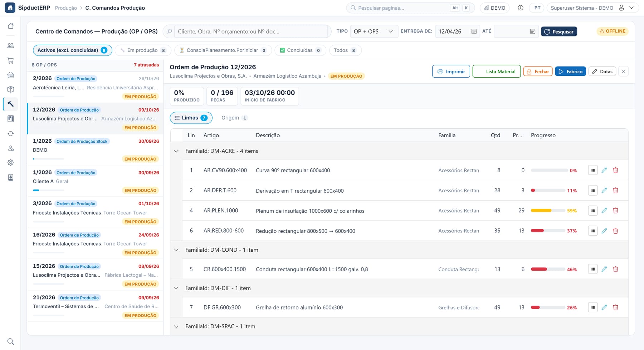Open the basket icon in sidebar
Screen dimensions: 644x350
click(x=11, y=75)
